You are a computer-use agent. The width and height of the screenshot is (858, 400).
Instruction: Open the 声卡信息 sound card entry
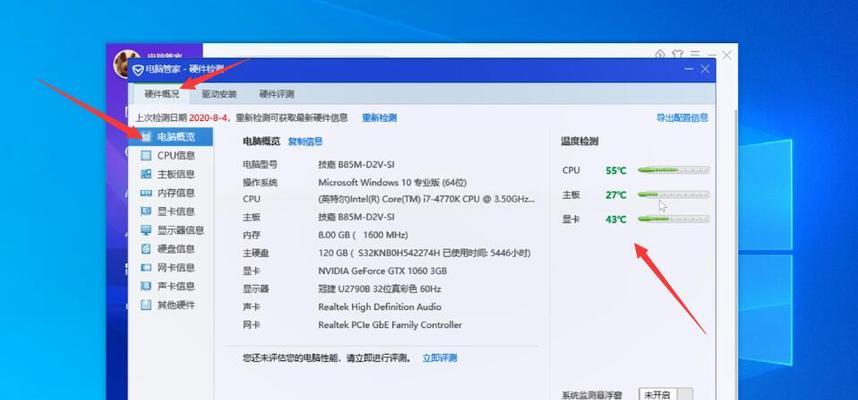pyautogui.click(x=170, y=286)
